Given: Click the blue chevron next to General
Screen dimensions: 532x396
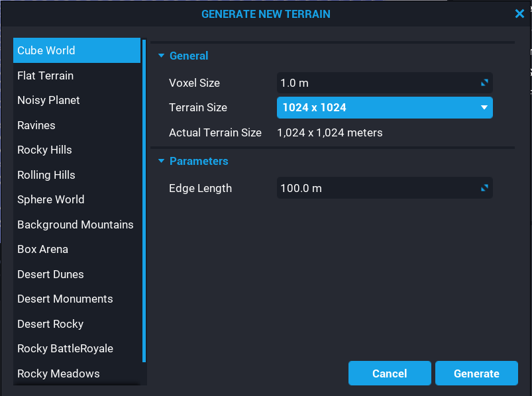Looking at the screenshot, I should 161,56.
